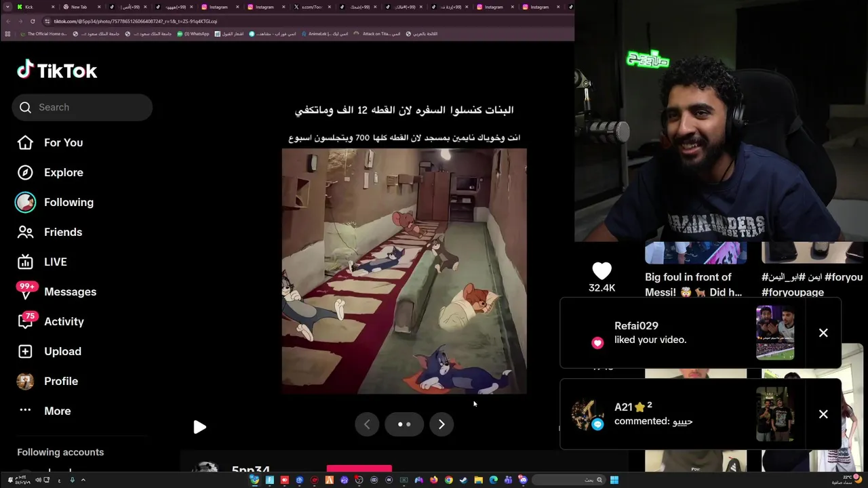Screen dimensions: 868x488
Task: Open the (3) WhatsApp bookmark
Action: click(x=193, y=34)
